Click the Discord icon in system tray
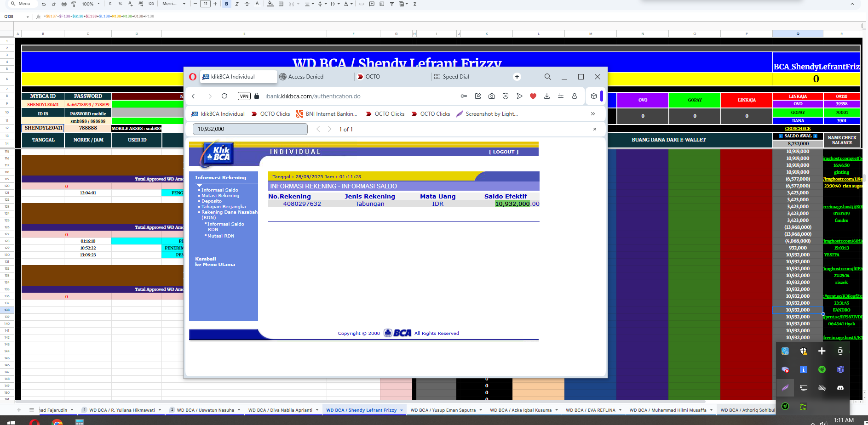This screenshot has height=425, width=868. [x=840, y=388]
